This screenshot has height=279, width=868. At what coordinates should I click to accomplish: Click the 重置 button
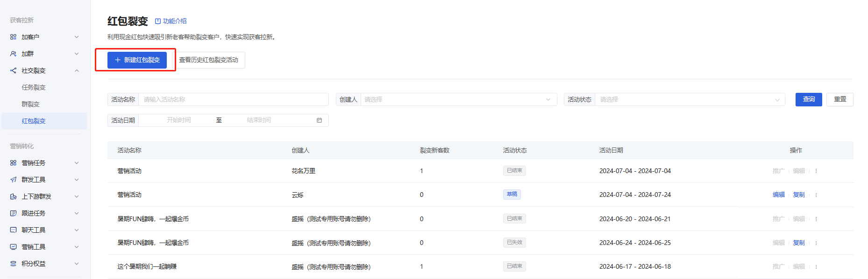tap(840, 99)
